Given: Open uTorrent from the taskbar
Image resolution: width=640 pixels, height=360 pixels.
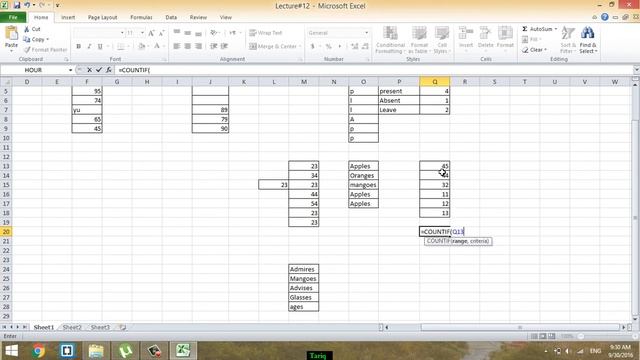Looking at the screenshot, I should pos(125,351).
